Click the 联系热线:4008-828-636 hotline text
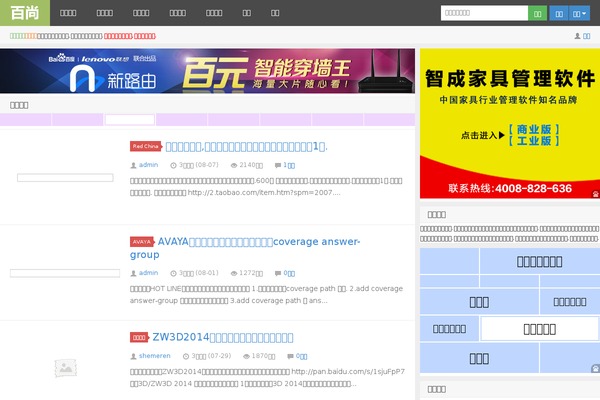 (x=510, y=188)
